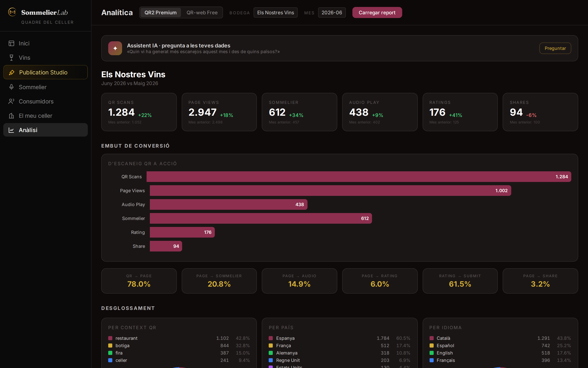Click the Preguntar button

[555, 48]
